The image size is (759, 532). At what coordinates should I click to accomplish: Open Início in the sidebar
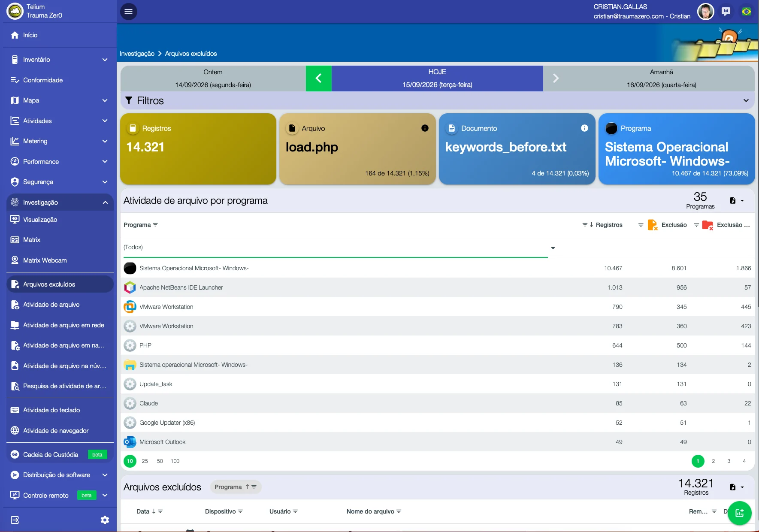(60, 35)
